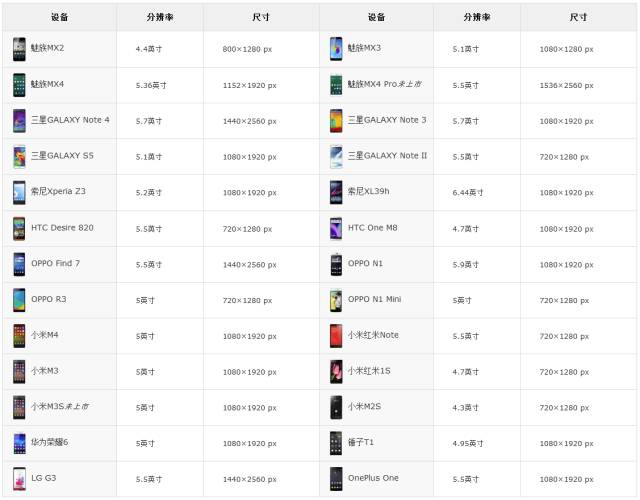640x500 pixels.
Task: Open the HTC One M8 phone thumbnail
Action: click(x=336, y=229)
